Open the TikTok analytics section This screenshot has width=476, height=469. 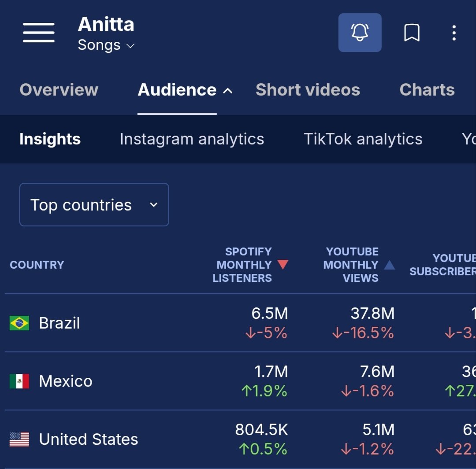click(x=363, y=139)
